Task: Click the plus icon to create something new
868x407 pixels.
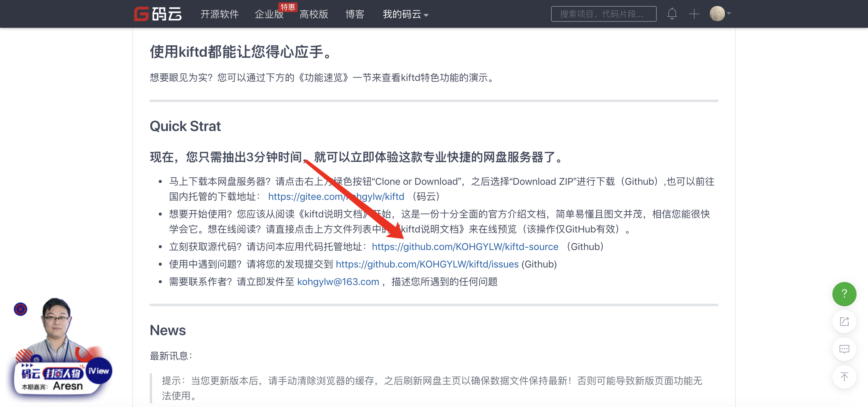Action: pos(694,14)
